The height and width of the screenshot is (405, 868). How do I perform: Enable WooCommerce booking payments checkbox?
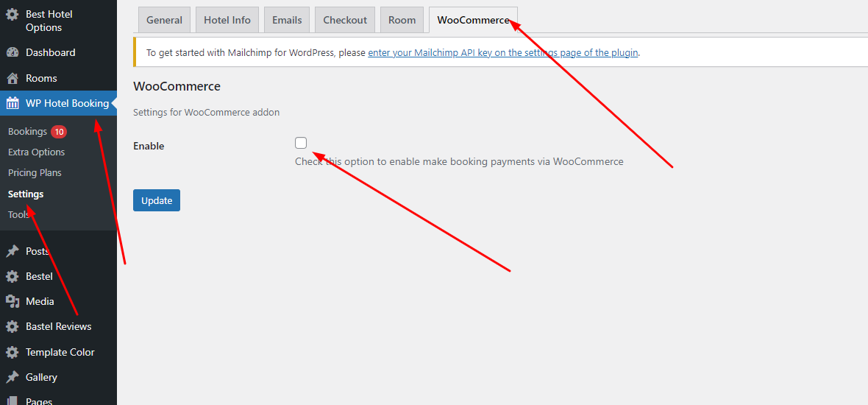coord(301,143)
